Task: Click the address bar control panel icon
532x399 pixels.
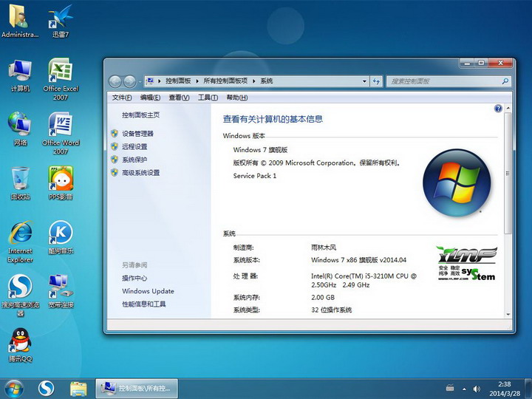Action: 150,81
